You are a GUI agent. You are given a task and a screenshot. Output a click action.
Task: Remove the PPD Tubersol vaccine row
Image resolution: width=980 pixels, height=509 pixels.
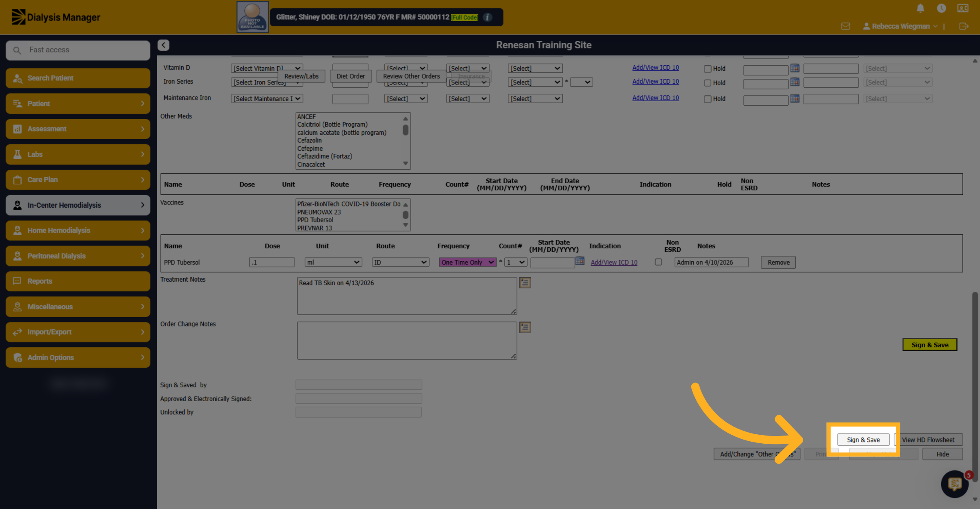tap(778, 262)
